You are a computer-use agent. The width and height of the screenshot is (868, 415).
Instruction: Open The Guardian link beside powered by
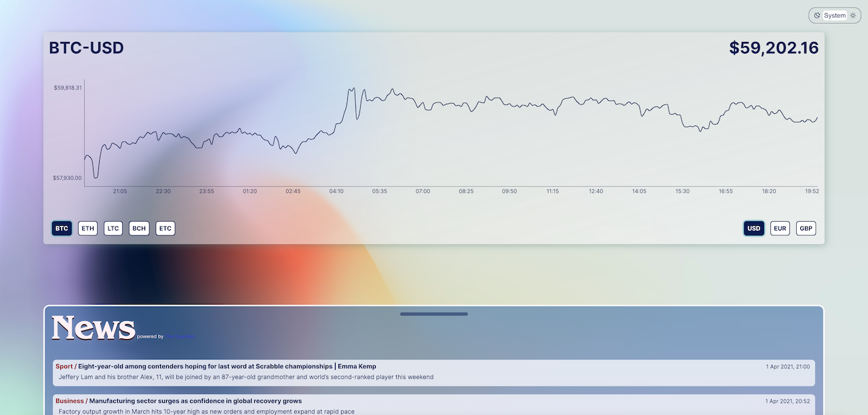(x=180, y=336)
